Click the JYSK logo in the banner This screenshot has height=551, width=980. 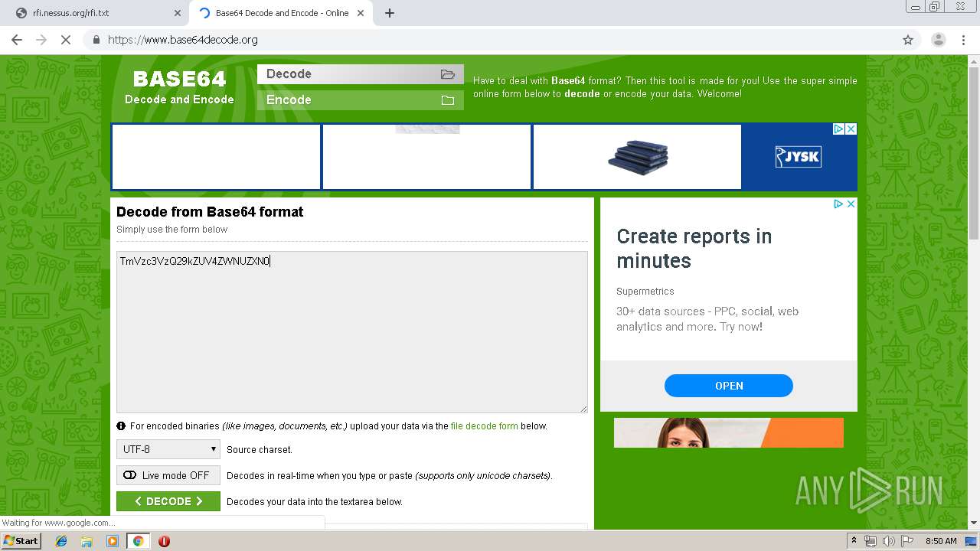(799, 157)
